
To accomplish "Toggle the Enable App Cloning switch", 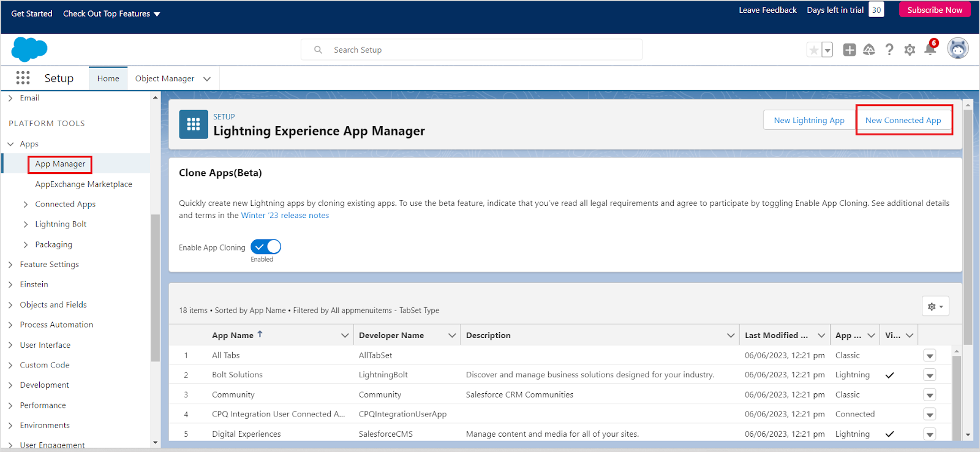I will pos(266,247).
